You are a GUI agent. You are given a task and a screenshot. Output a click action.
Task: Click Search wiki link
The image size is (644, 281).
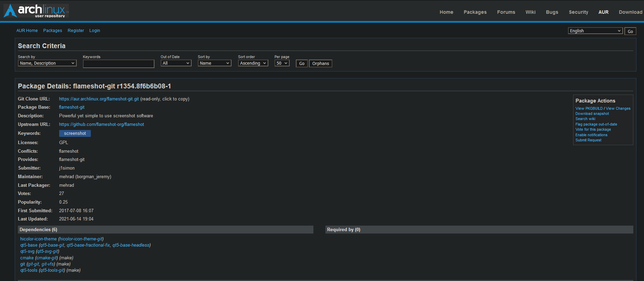585,119
